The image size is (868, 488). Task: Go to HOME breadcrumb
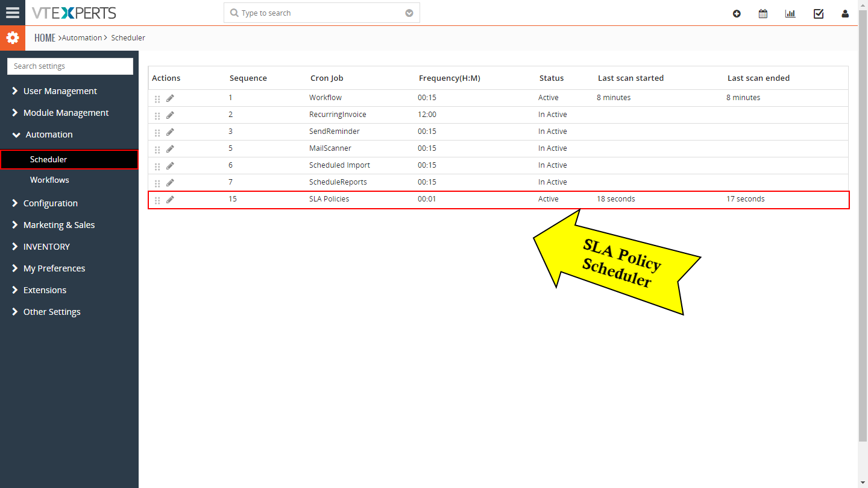pyautogui.click(x=45, y=37)
